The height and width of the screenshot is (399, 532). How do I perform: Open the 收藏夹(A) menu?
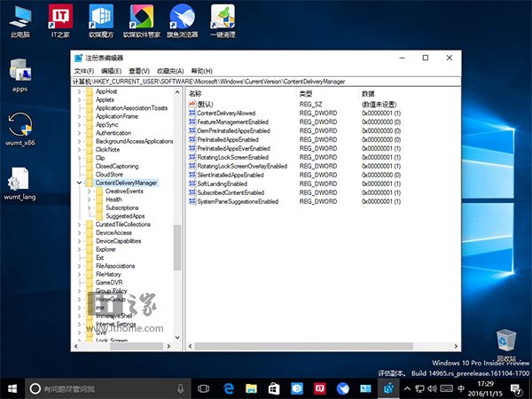point(169,71)
